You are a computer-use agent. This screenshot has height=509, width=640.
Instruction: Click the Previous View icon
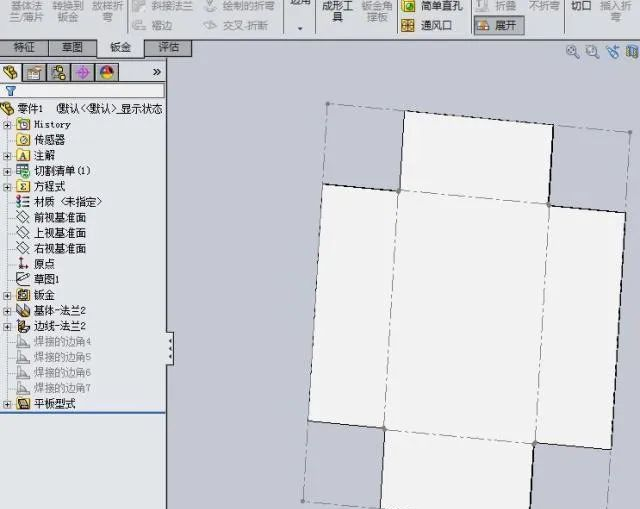pos(612,52)
